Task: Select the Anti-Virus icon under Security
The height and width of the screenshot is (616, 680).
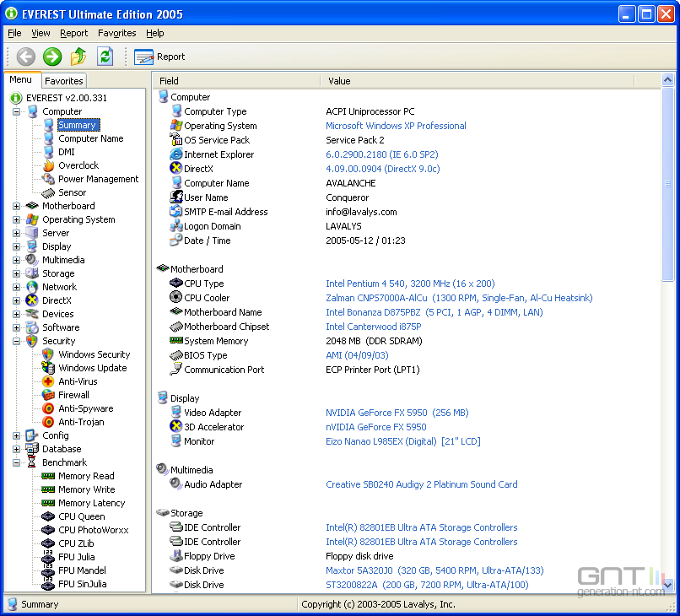Action: coord(49,381)
